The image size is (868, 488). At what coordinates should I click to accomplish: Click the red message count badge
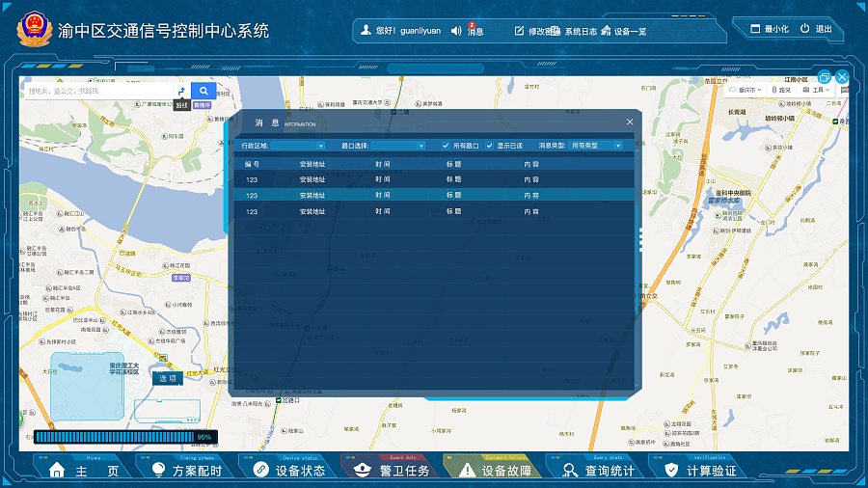tap(472, 25)
